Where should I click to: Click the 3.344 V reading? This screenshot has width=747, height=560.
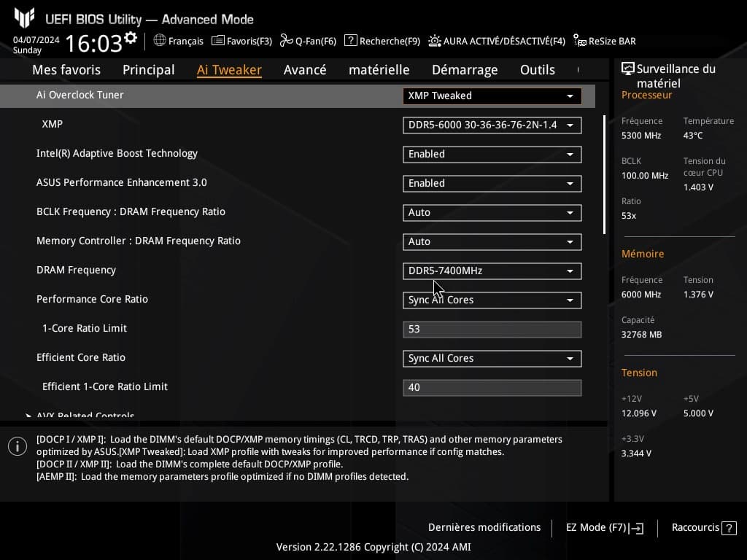click(x=636, y=454)
